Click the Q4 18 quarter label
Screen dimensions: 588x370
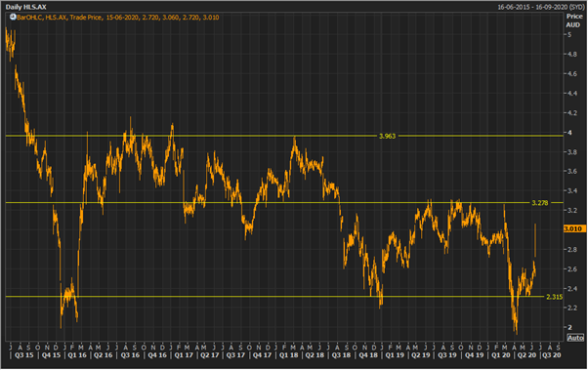pyautogui.click(x=368, y=355)
